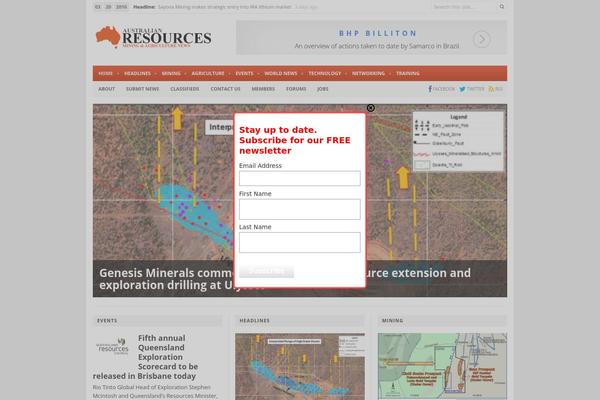Image resolution: width=600 pixels, height=400 pixels.
Task: Open the Facebook social link
Action: coord(441,89)
